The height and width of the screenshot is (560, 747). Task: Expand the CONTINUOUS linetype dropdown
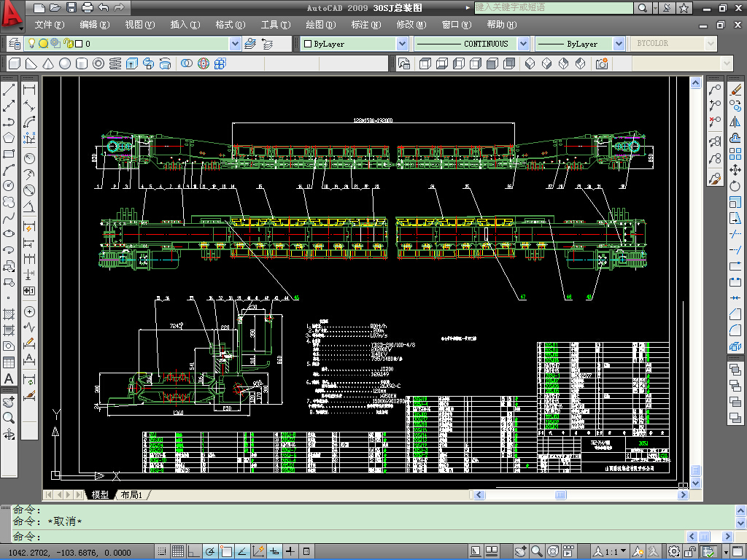point(523,44)
